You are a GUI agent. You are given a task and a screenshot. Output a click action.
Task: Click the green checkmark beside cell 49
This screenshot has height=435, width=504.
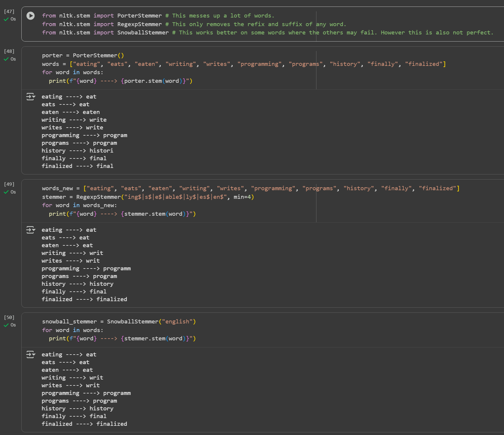point(6,192)
